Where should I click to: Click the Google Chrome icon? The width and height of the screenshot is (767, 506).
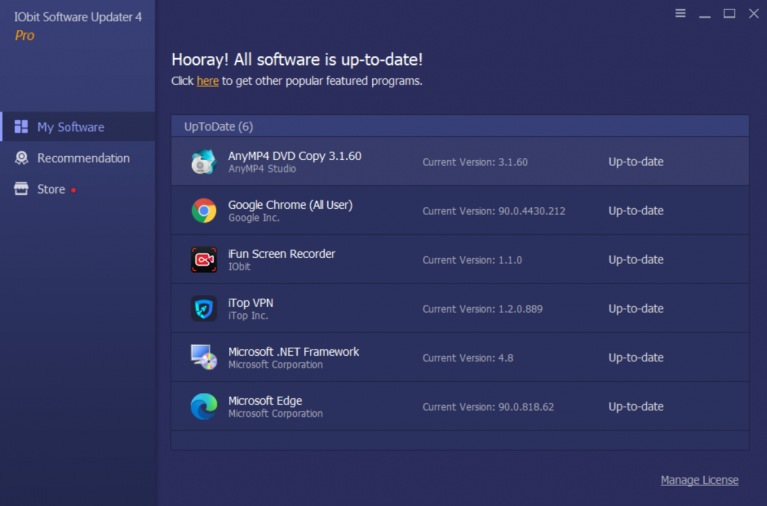coord(203,210)
